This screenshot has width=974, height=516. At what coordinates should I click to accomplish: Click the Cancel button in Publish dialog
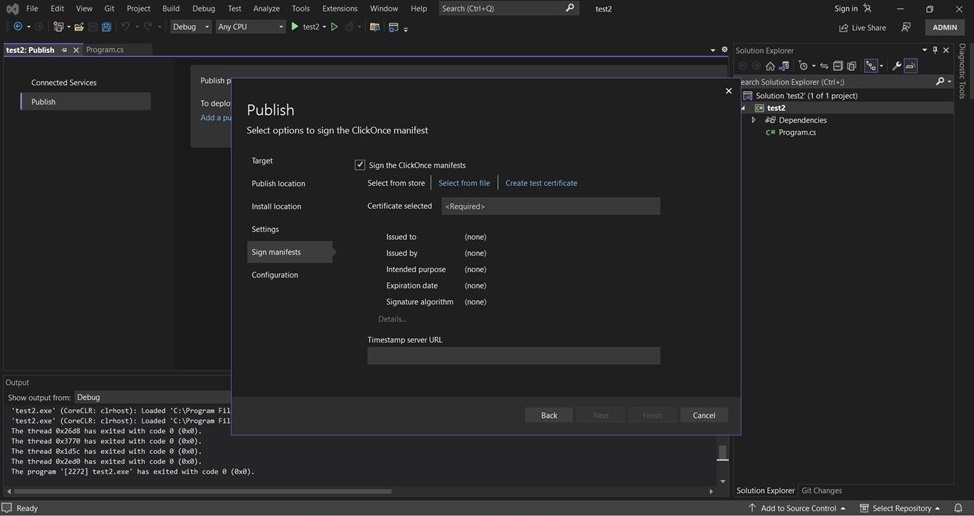click(704, 415)
